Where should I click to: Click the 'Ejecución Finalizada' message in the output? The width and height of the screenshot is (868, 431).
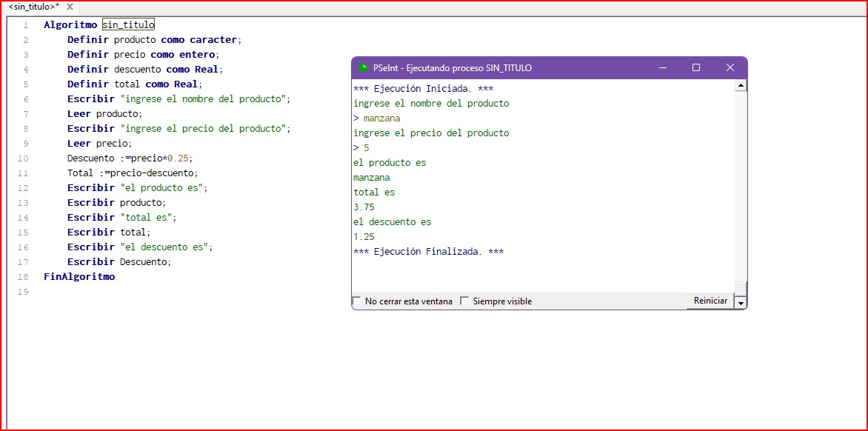point(429,252)
